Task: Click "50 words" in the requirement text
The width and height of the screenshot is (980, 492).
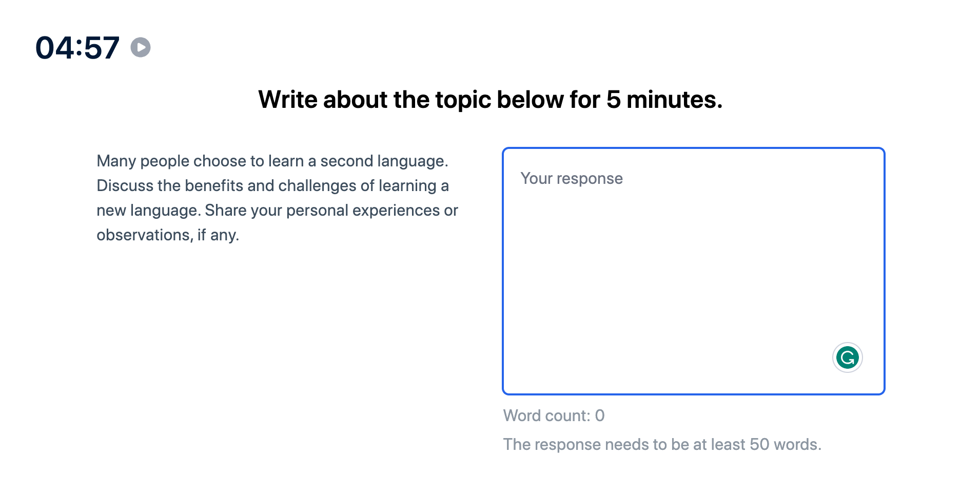Action: click(x=785, y=444)
